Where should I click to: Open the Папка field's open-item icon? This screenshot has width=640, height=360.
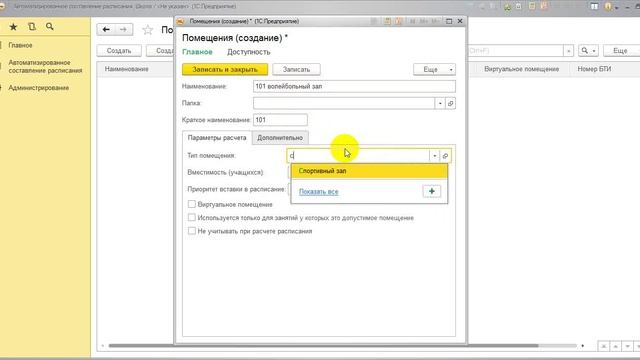(451, 104)
